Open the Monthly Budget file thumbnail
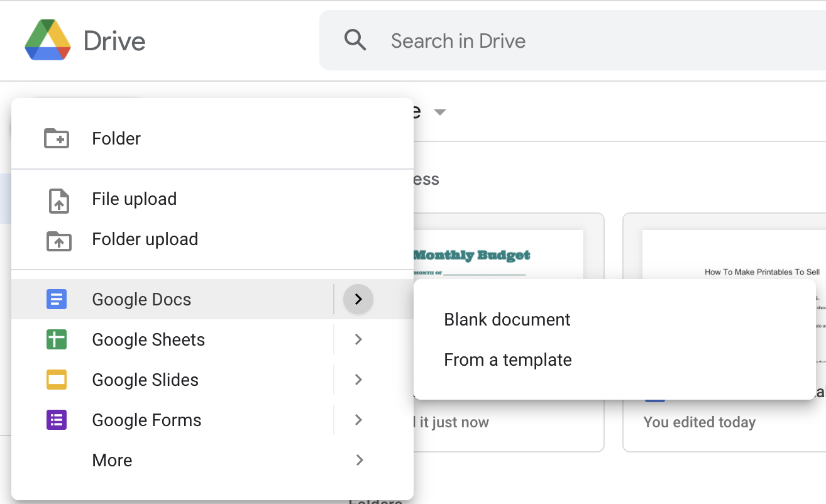This screenshot has height=504, width=826. (x=498, y=254)
